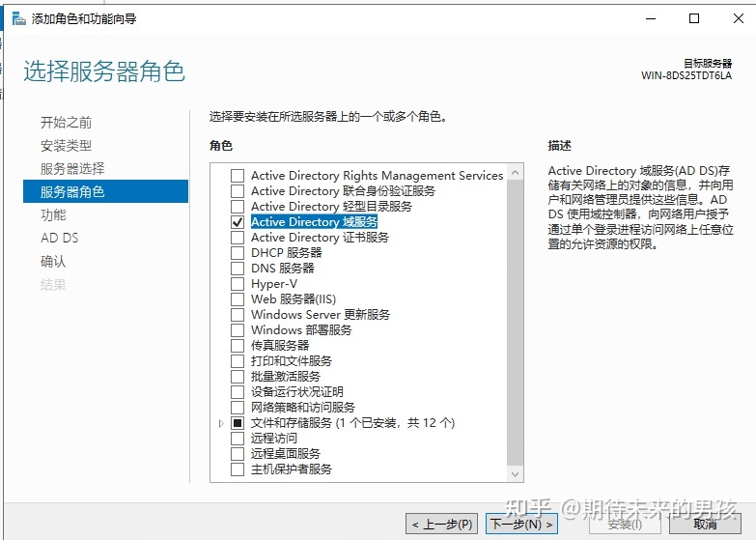Select Hyper-V role label
The image size is (756, 540).
(x=274, y=284)
